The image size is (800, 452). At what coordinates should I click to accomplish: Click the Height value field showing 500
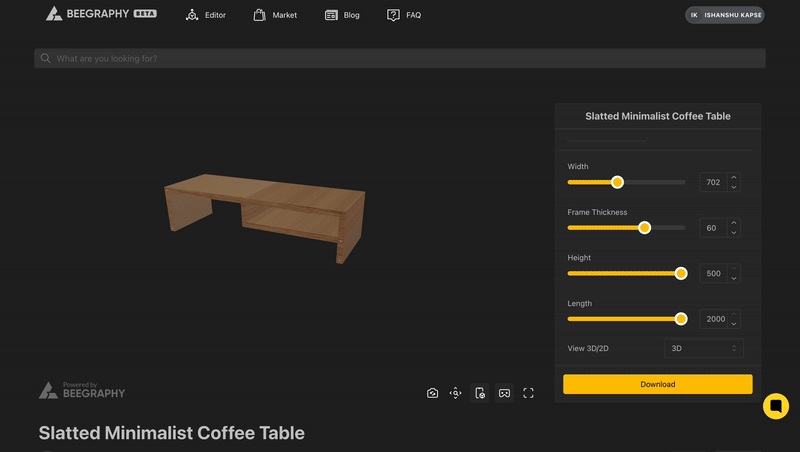click(713, 273)
